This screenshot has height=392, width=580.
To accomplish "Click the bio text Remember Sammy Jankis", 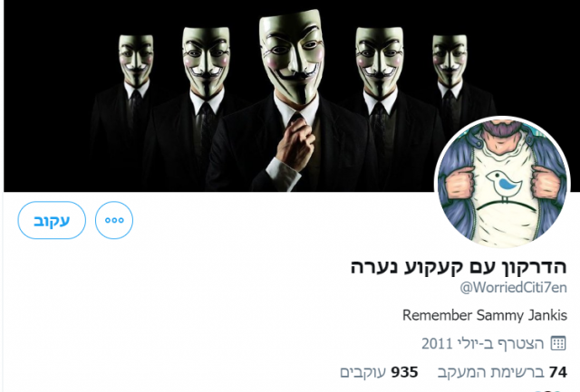I will click(x=485, y=315).
